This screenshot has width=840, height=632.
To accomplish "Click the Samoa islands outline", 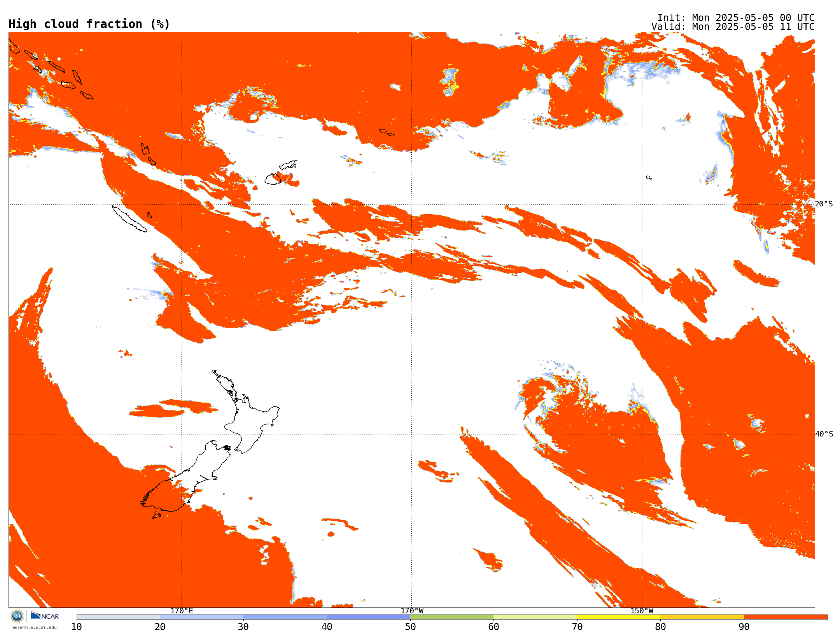I will 387,133.
